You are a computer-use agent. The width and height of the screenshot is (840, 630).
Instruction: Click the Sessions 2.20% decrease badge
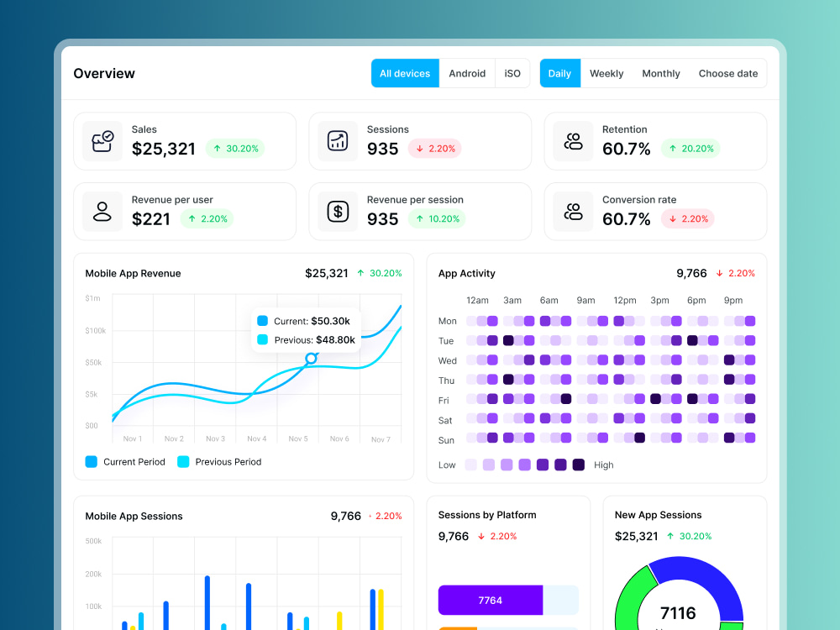coord(435,149)
